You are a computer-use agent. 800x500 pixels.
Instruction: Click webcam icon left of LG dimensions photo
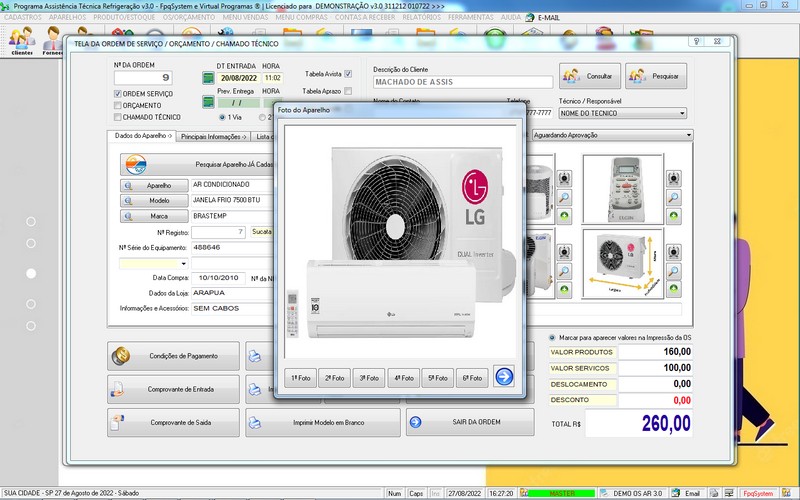(564, 252)
